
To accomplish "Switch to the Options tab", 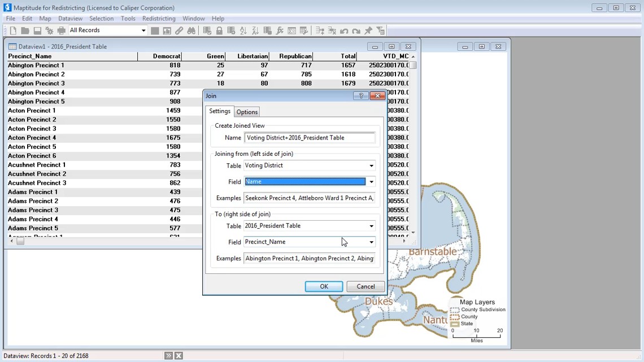I will (247, 112).
